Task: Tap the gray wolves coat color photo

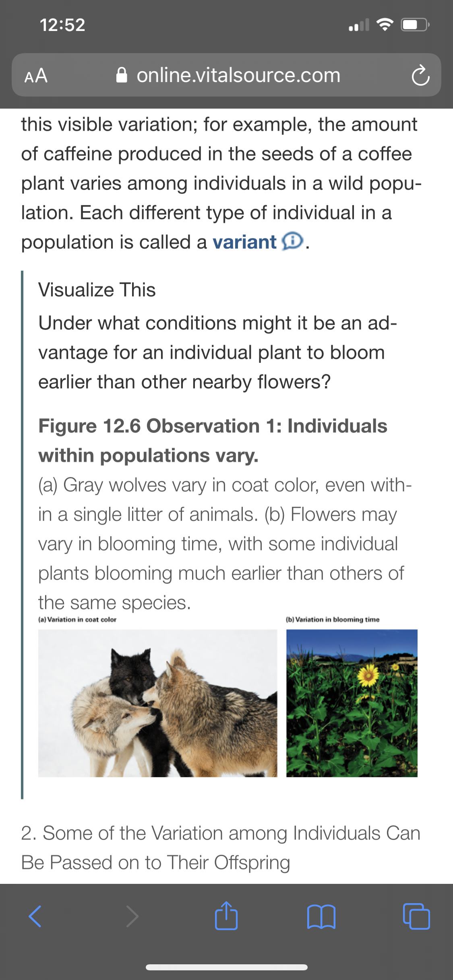Action: point(158,703)
